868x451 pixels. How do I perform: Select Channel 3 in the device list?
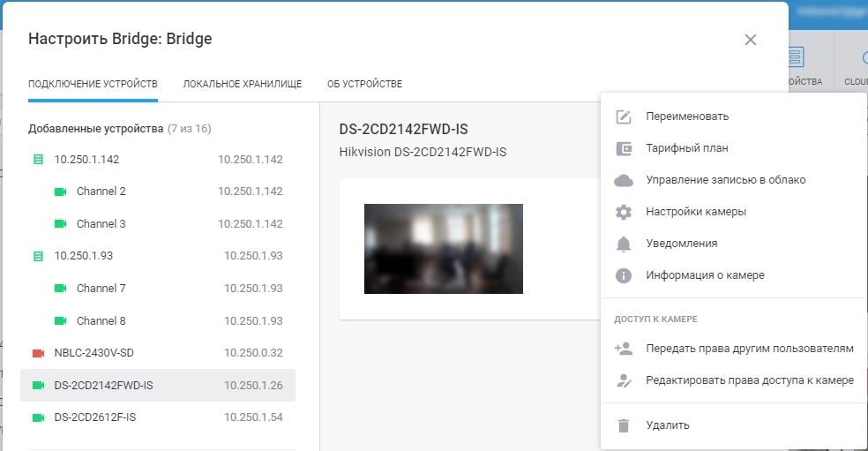pos(158,224)
